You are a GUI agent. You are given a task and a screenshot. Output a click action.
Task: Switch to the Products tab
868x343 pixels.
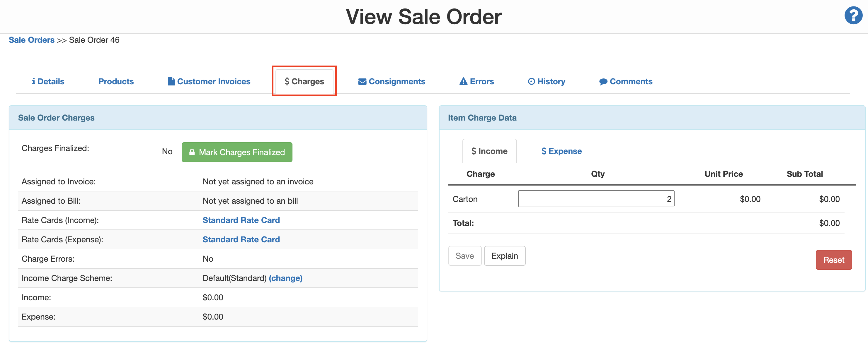point(116,81)
